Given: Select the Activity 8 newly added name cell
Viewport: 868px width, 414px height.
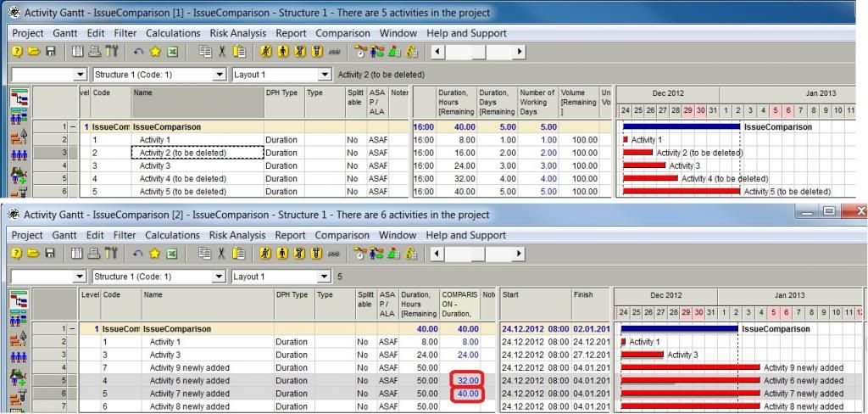Looking at the screenshot, I should [x=209, y=406].
